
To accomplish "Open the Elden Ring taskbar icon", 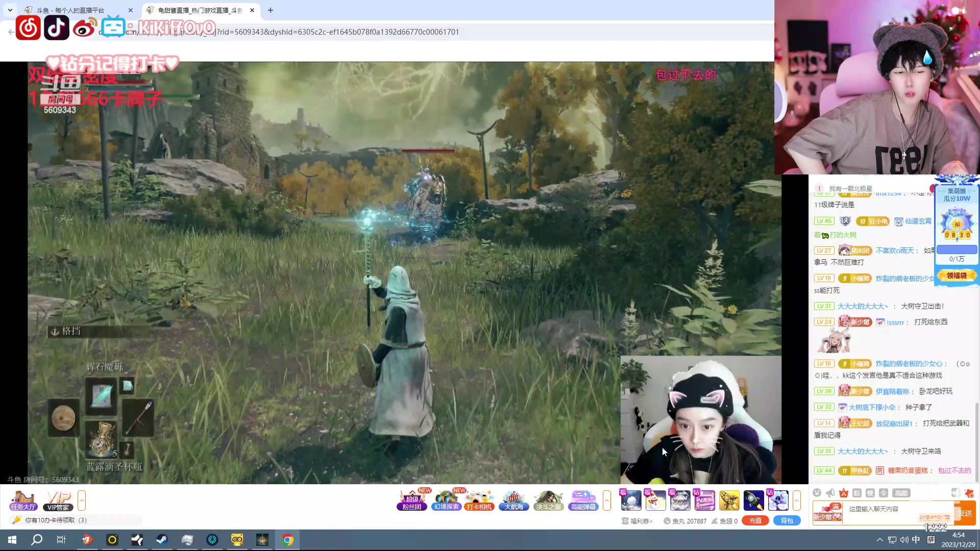I will coord(262,540).
